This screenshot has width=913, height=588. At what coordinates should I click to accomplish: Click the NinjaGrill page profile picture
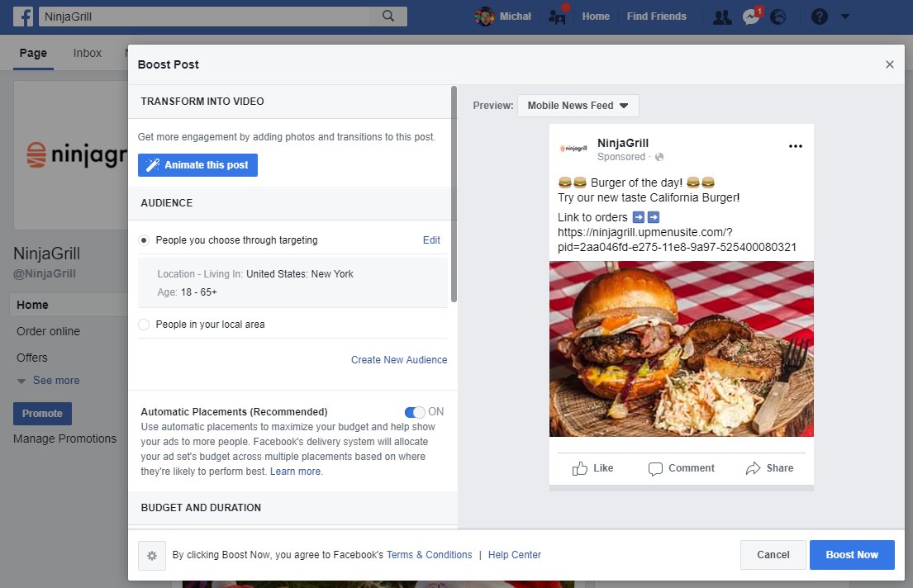coord(71,155)
